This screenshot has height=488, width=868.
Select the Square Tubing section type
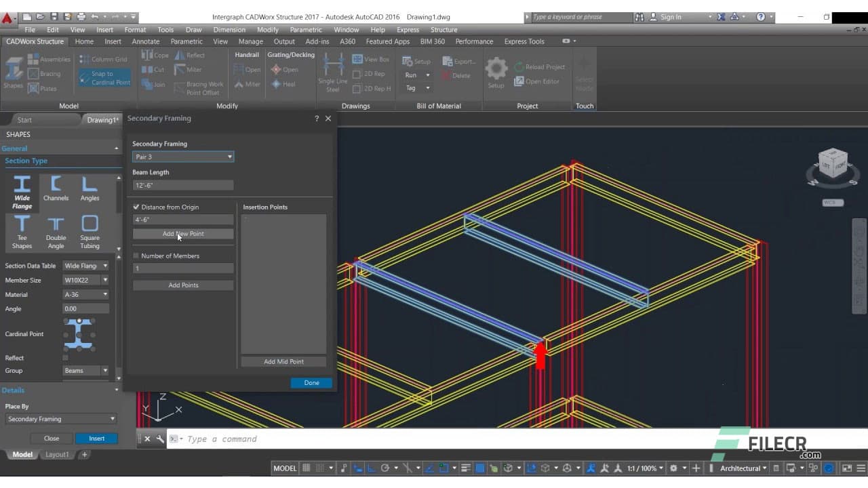click(89, 230)
